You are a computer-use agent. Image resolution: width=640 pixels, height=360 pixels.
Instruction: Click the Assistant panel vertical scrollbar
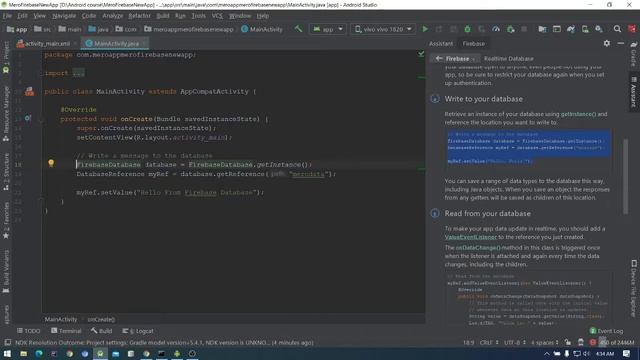625,176
